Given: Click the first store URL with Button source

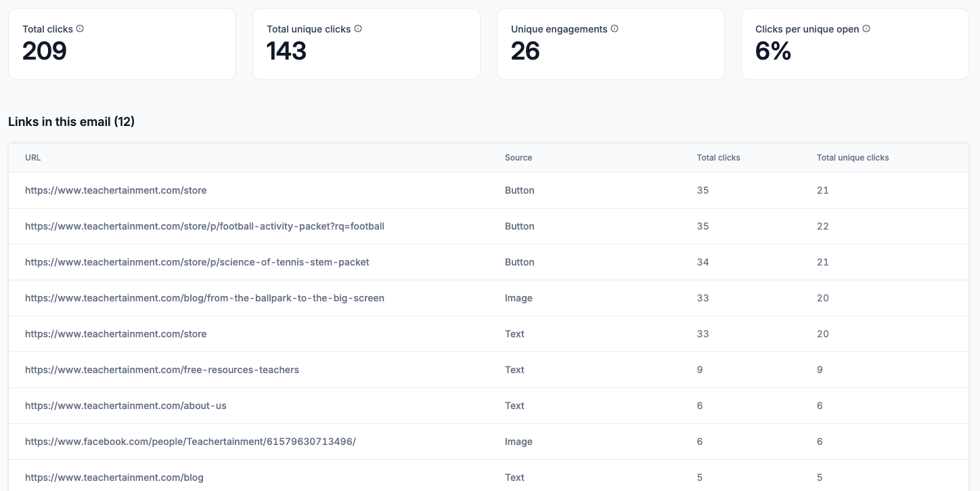Looking at the screenshot, I should click(116, 190).
